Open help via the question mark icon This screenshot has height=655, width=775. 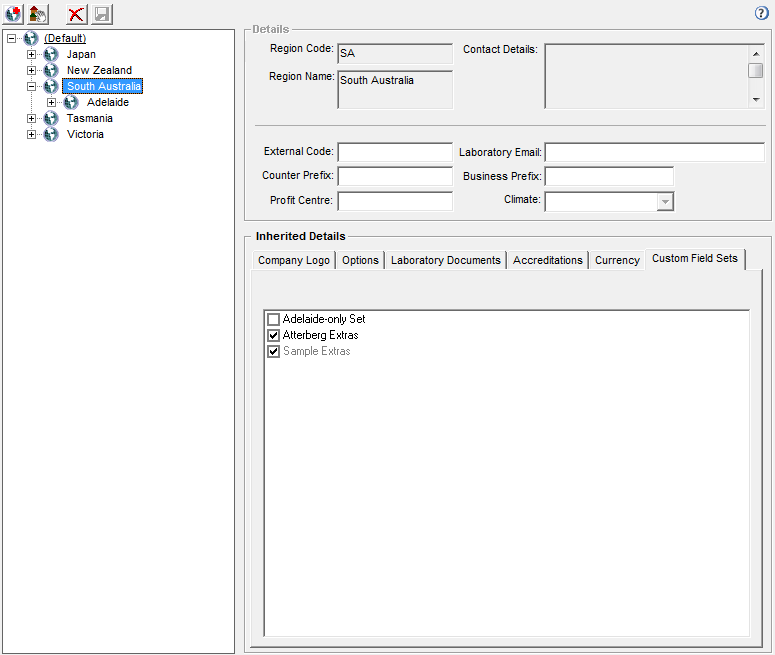pyautogui.click(x=762, y=13)
